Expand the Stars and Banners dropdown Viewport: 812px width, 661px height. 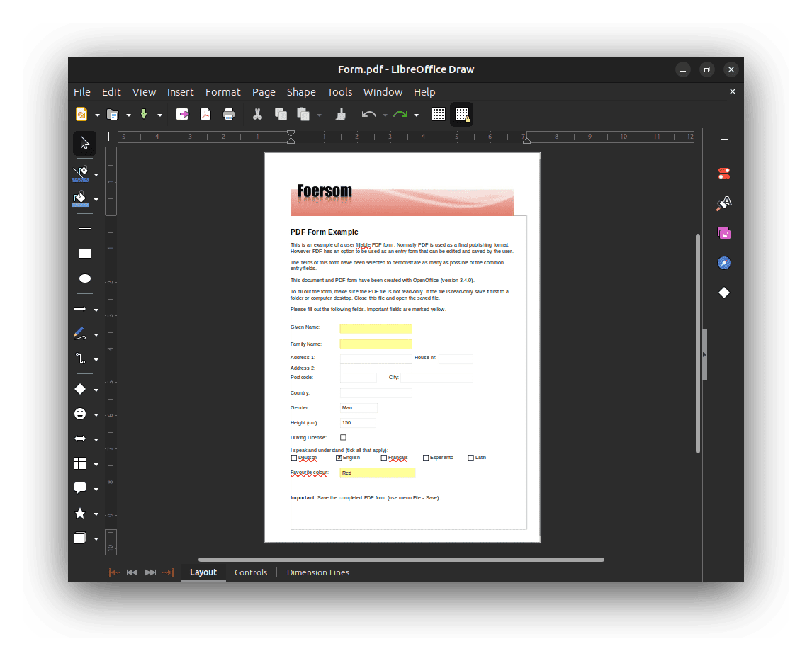pyautogui.click(x=96, y=514)
